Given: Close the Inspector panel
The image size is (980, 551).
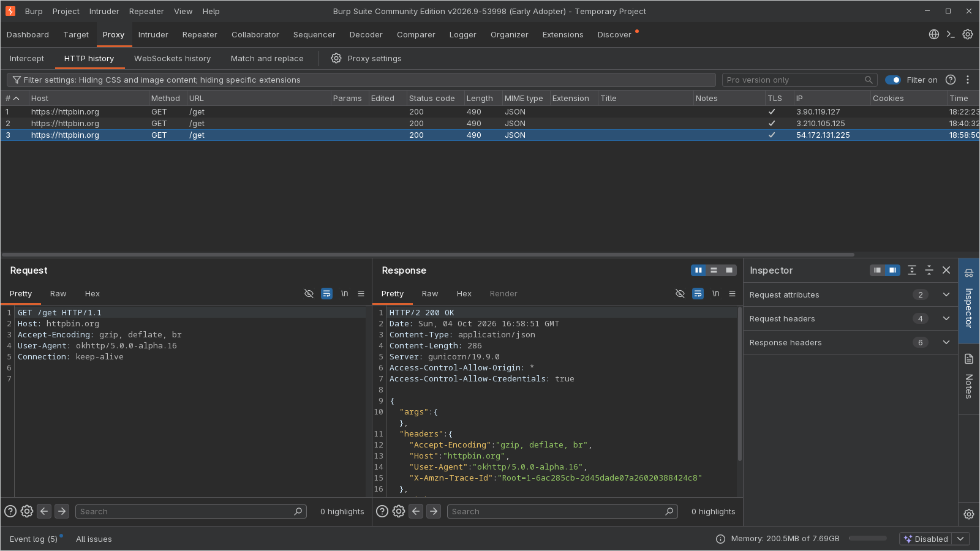Looking at the screenshot, I should click(x=946, y=270).
